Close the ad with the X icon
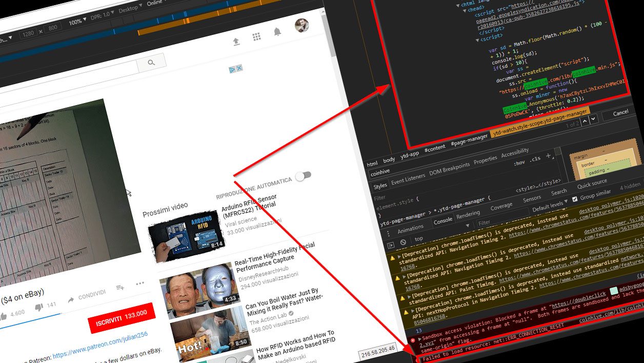This screenshot has height=363, width=644. pos(239,68)
